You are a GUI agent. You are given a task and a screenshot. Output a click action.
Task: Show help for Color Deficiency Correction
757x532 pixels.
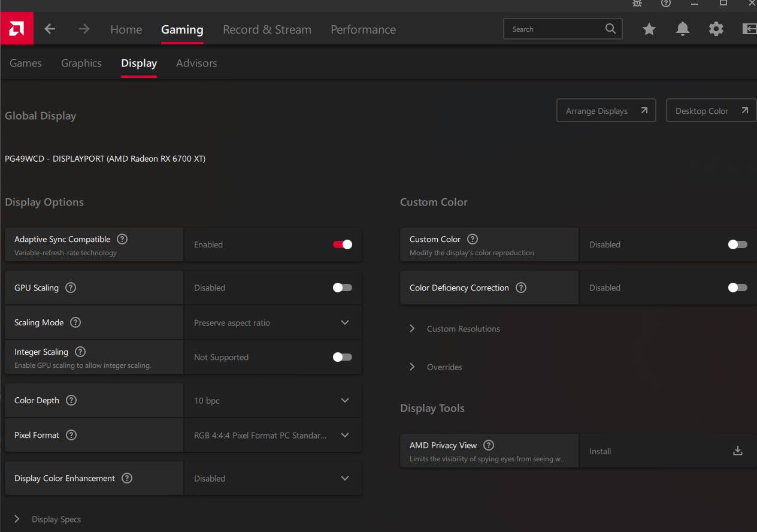pos(521,288)
